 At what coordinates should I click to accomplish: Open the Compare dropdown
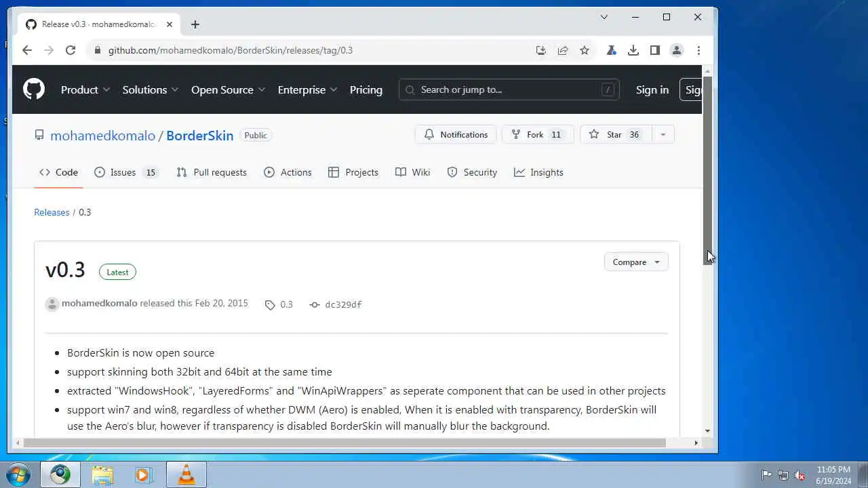pos(636,262)
